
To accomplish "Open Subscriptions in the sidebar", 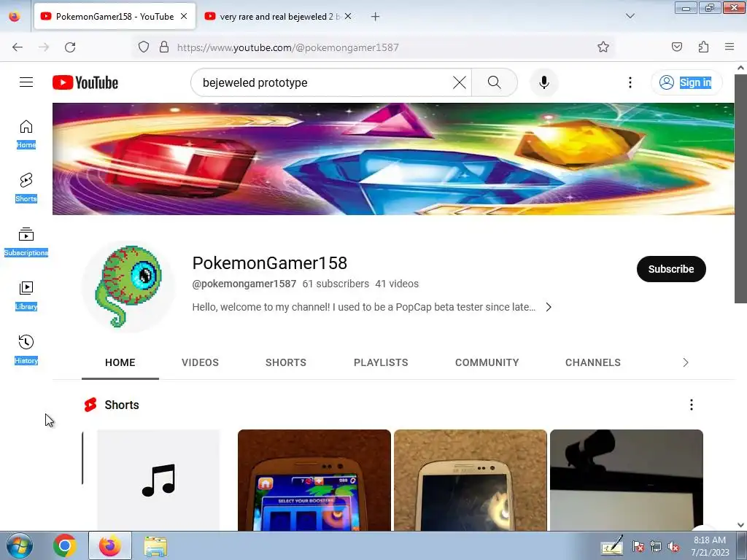I will 26,242.
